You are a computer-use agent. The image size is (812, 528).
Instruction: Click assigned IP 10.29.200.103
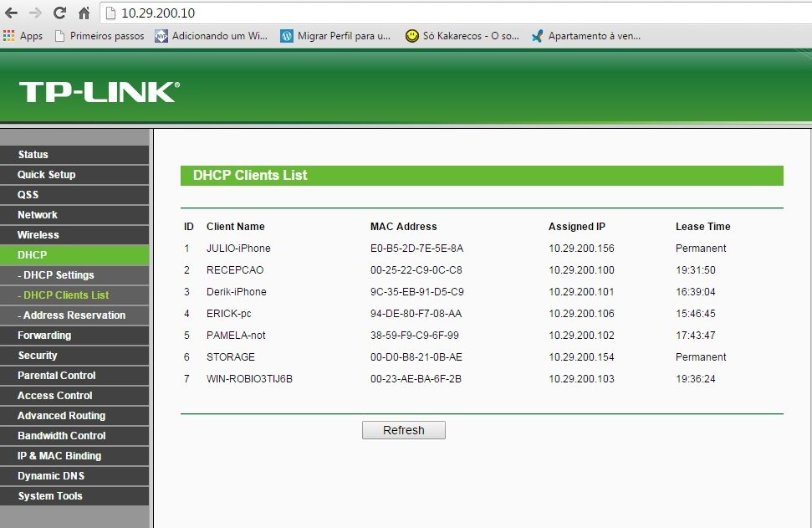point(581,379)
